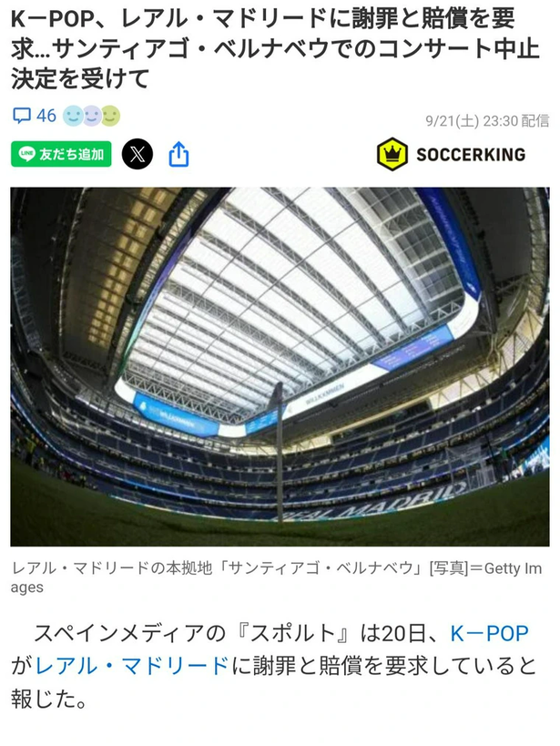Click the 9/21(土) 23:30 配信 timestamp

[487, 121]
